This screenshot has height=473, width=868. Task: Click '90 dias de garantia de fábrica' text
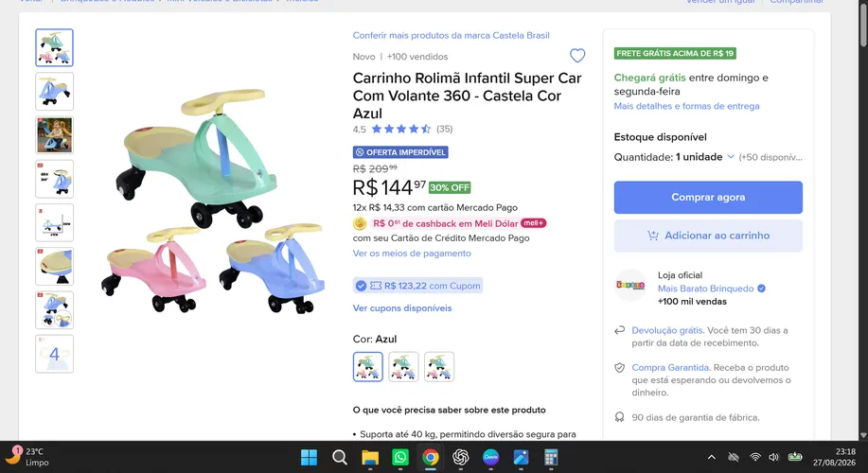[x=696, y=418]
